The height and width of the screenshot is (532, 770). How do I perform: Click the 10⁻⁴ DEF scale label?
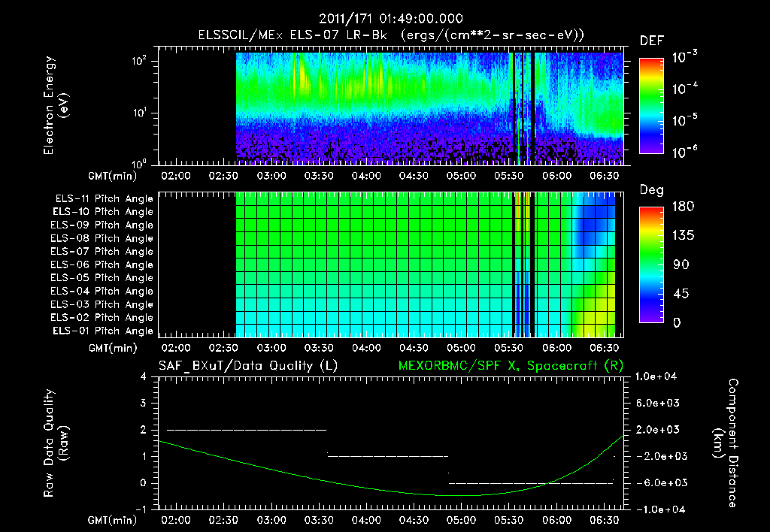pyautogui.click(x=685, y=89)
